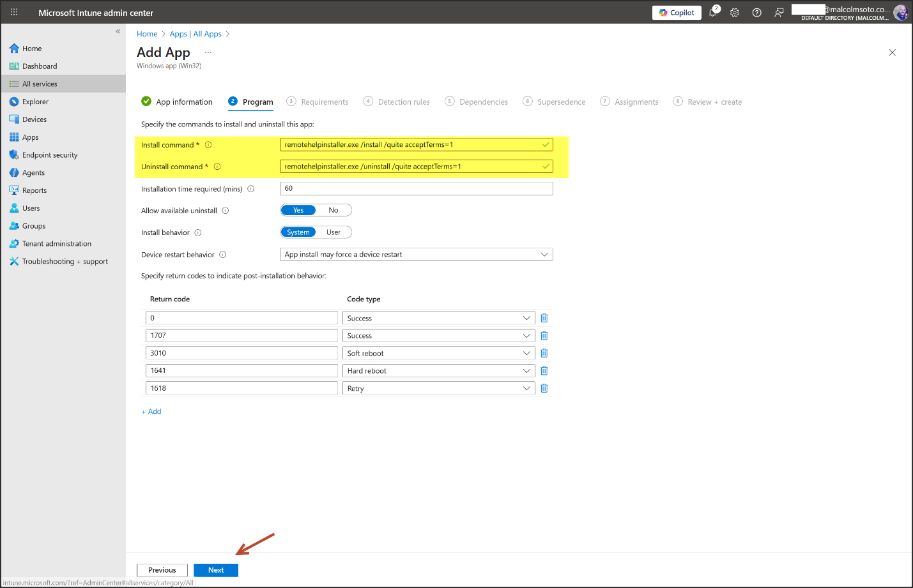Click info icon next to Install command
Screen dimensions: 913x588
(208, 145)
